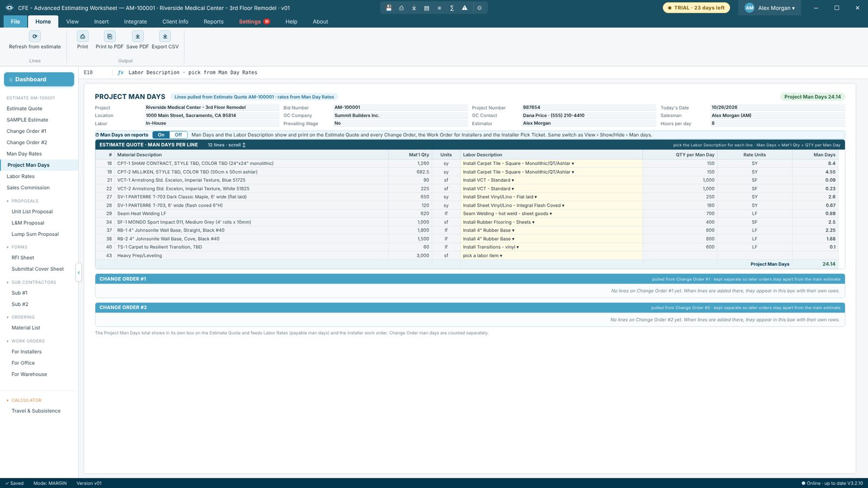Click the Prevailing Wage field
This screenshot has width=868, height=488.
(x=400, y=124)
